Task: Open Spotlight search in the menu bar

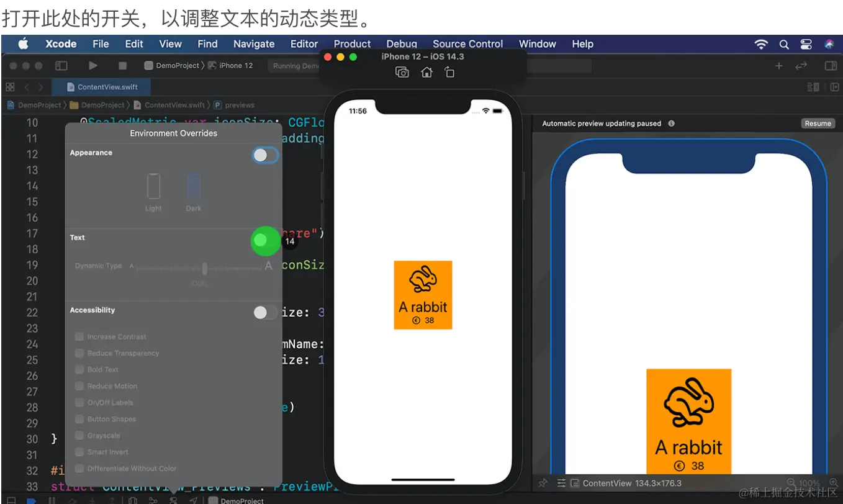Action: coord(784,44)
